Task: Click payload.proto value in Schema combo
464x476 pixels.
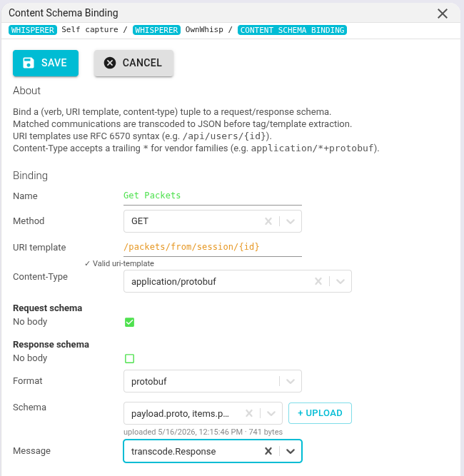Action: [180, 413]
